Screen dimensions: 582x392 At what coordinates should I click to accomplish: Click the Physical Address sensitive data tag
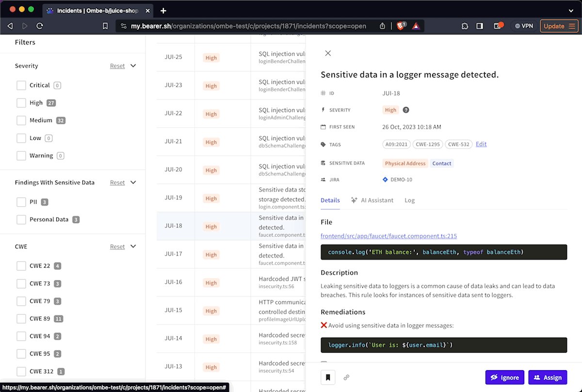pos(405,163)
